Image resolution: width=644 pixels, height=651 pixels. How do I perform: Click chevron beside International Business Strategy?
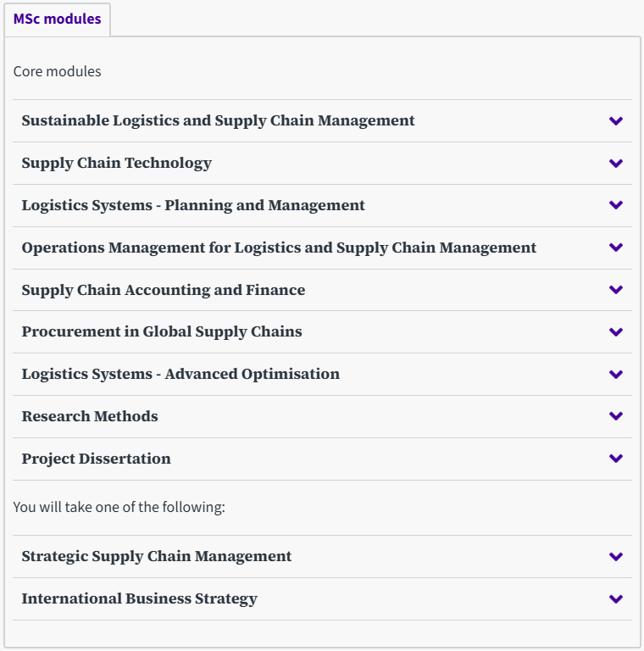[x=616, y=599]
